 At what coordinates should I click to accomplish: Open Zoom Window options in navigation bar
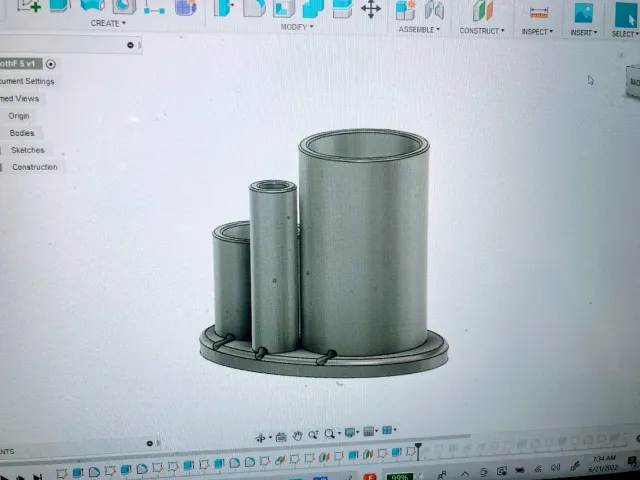330,433
